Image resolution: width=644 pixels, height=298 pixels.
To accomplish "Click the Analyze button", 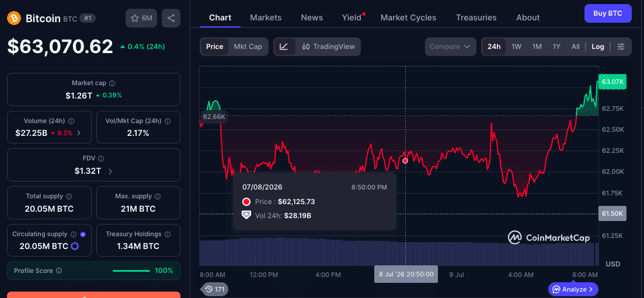I will pyautogui.click(x=573, y=289).
